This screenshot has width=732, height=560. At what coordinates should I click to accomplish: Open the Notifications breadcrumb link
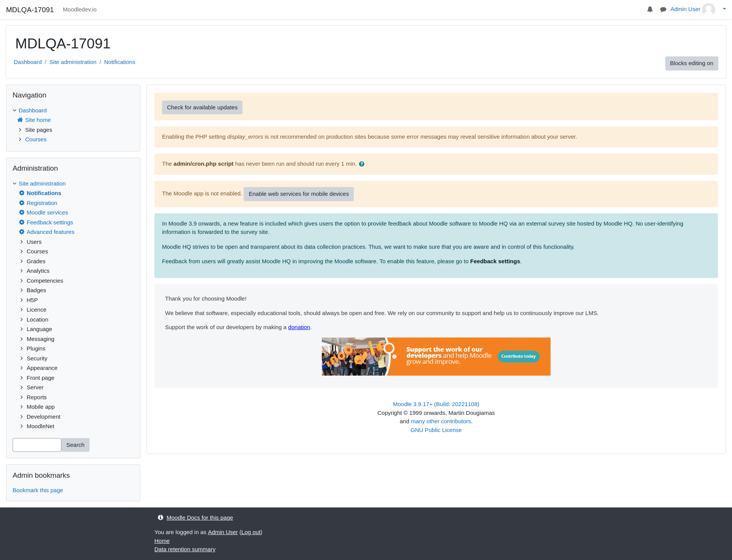[x=120, y=62]
